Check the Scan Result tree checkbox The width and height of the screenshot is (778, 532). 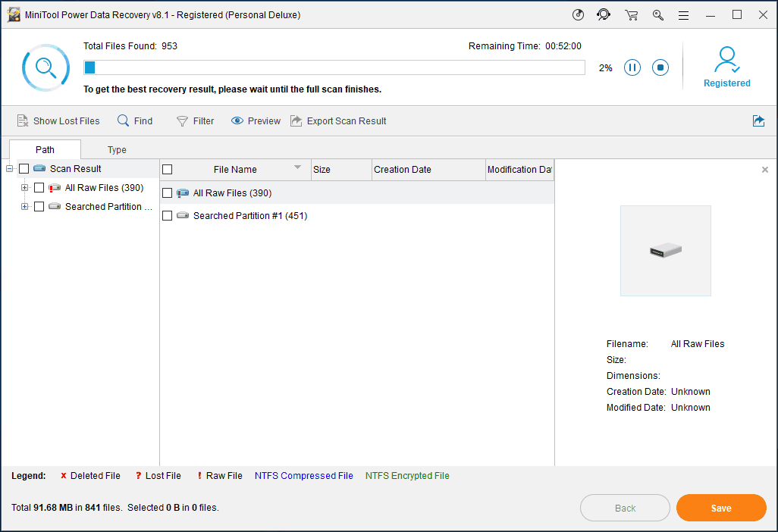click(x=24, y=168)
